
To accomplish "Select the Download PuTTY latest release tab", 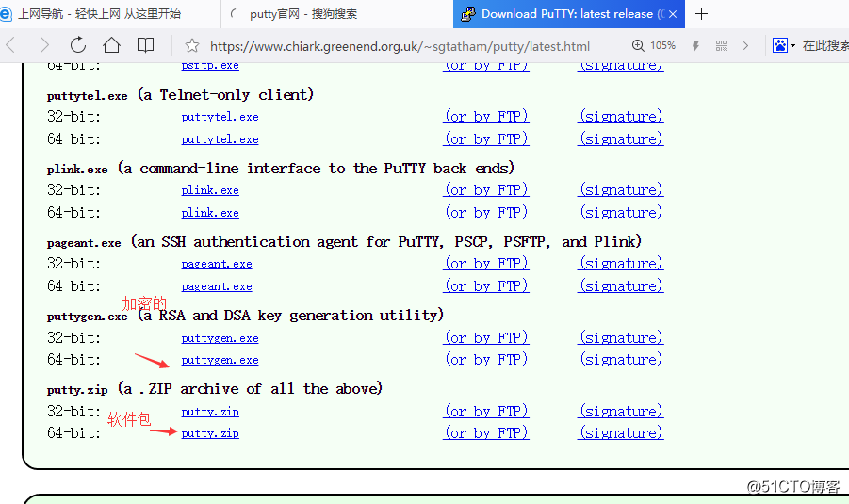I will [x=568, y=14].
